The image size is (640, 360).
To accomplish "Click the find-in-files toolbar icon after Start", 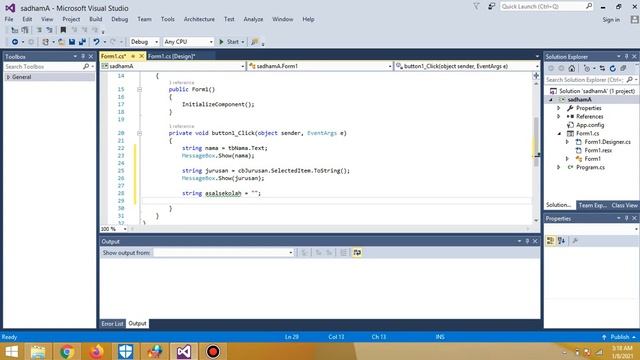I will tap(255, 42).
